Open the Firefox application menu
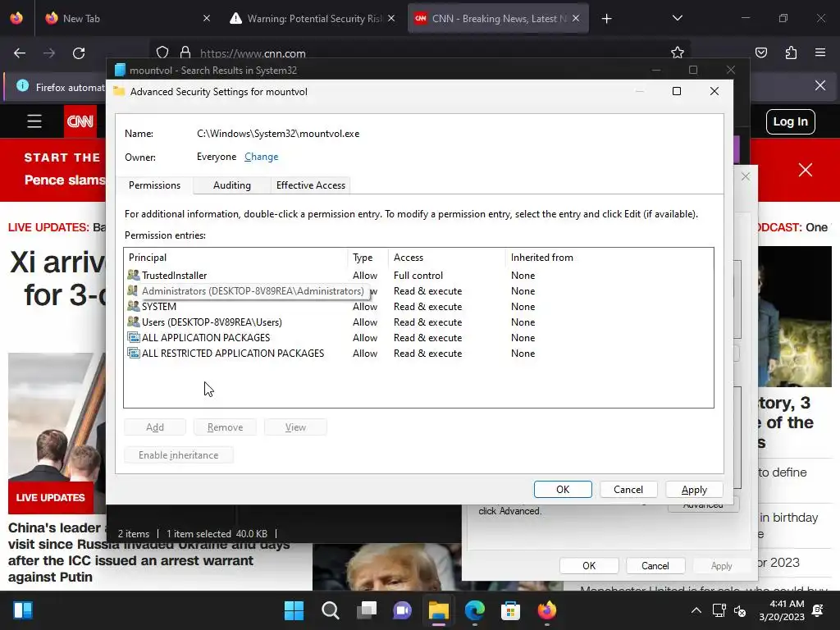 pyautogui.click(x=820, y=52)
